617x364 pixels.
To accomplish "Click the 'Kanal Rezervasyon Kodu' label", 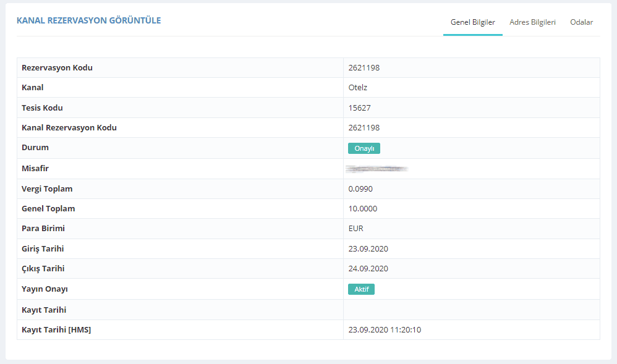I will point(69,127).
